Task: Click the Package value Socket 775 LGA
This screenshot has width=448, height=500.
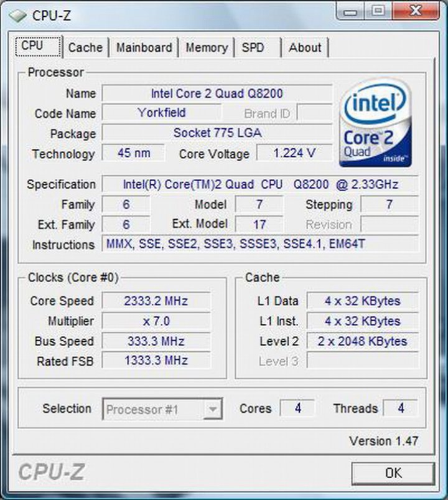Action: click(x=217, y=133)
